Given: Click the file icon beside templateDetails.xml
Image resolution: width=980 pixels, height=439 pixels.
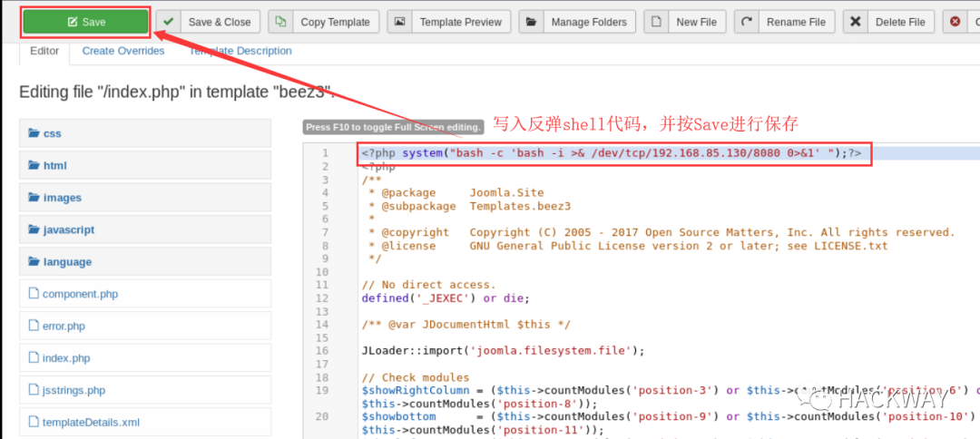Looking at the screenshot, I should [34, 422].
